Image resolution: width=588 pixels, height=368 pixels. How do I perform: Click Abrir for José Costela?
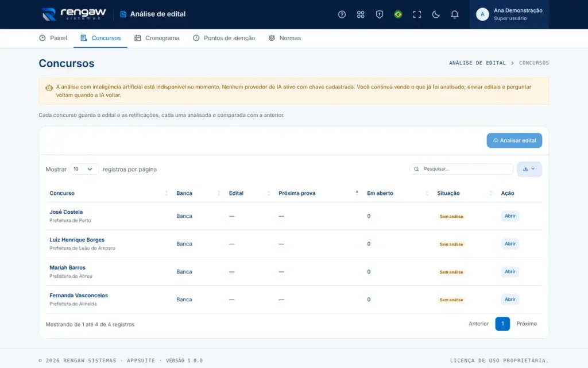click(x=510, y=216)
